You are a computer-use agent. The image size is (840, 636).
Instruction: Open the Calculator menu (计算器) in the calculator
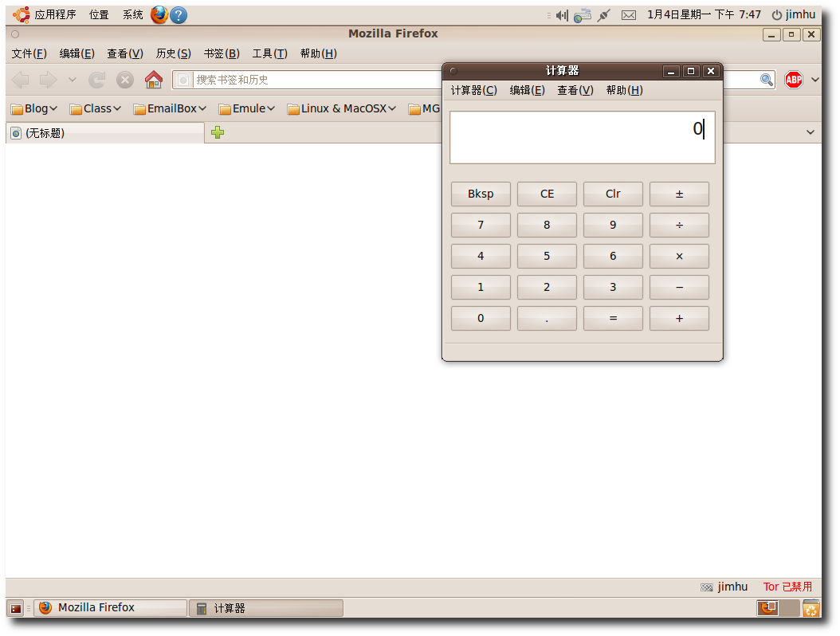point(474,91)
